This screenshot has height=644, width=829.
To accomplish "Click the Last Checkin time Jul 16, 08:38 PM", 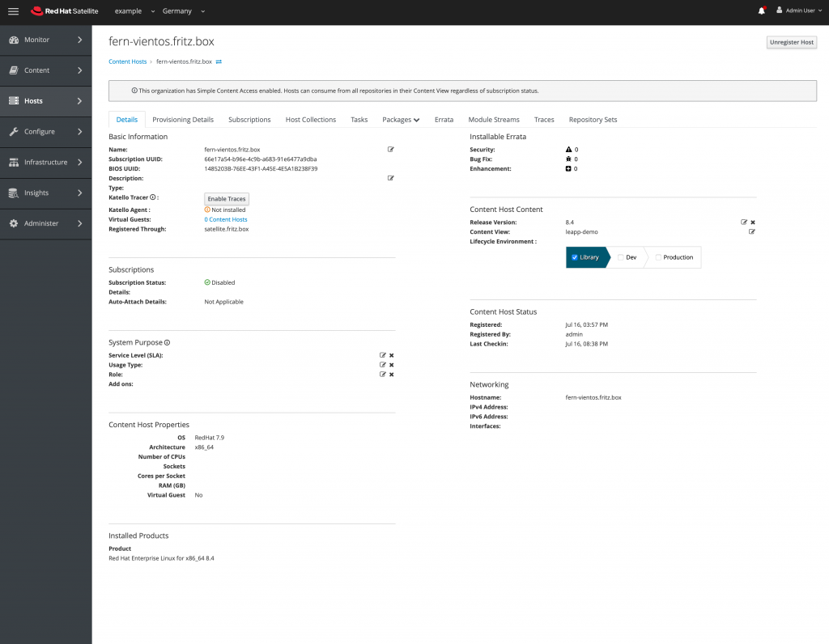I will coord(586,344).
